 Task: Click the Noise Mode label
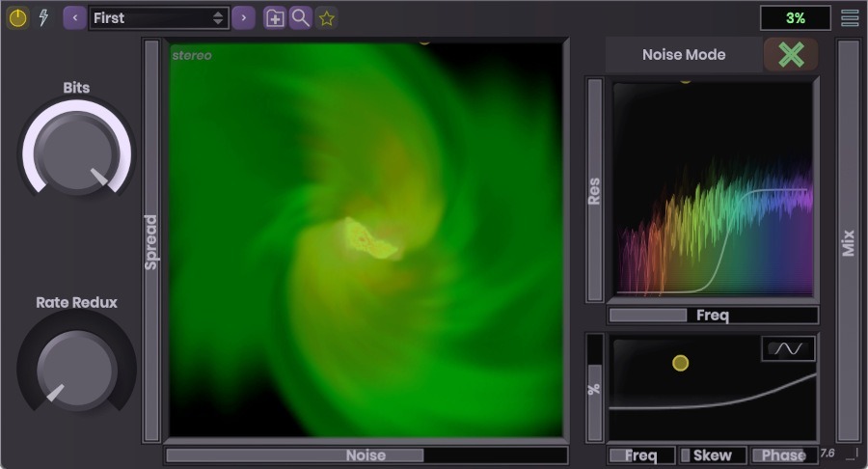click(683, 55)
